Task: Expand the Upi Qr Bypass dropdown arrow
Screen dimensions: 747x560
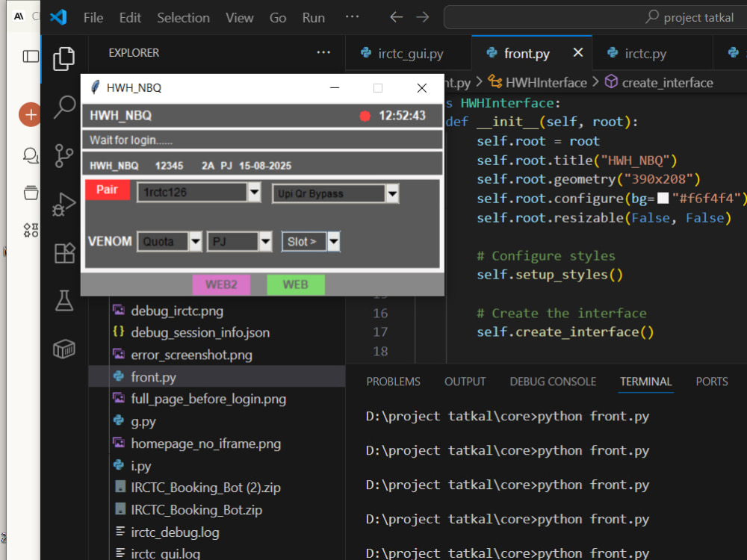Action: pos(392,194)
